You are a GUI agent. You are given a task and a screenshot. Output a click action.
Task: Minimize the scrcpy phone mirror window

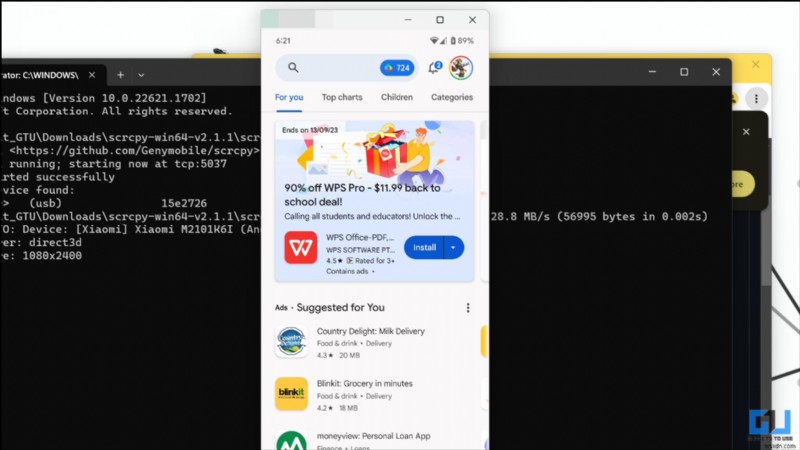408,20
